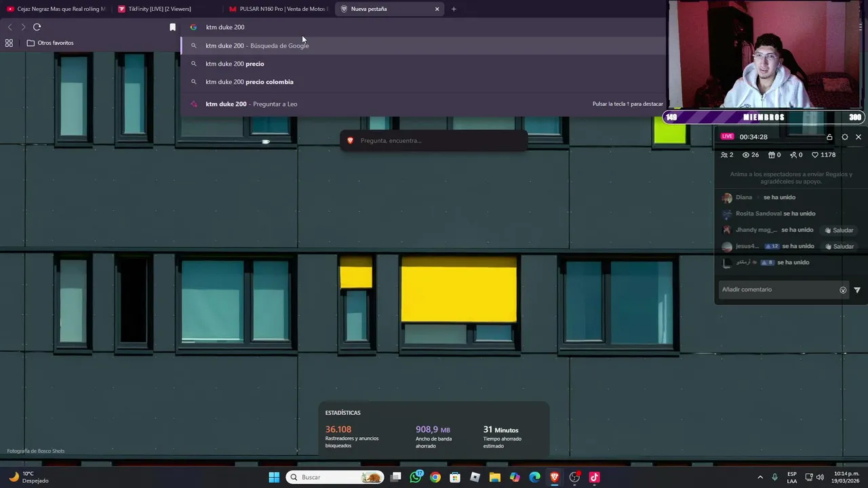
Task: Click Saludar for Jhandy mag
Action: coord(839,230)
